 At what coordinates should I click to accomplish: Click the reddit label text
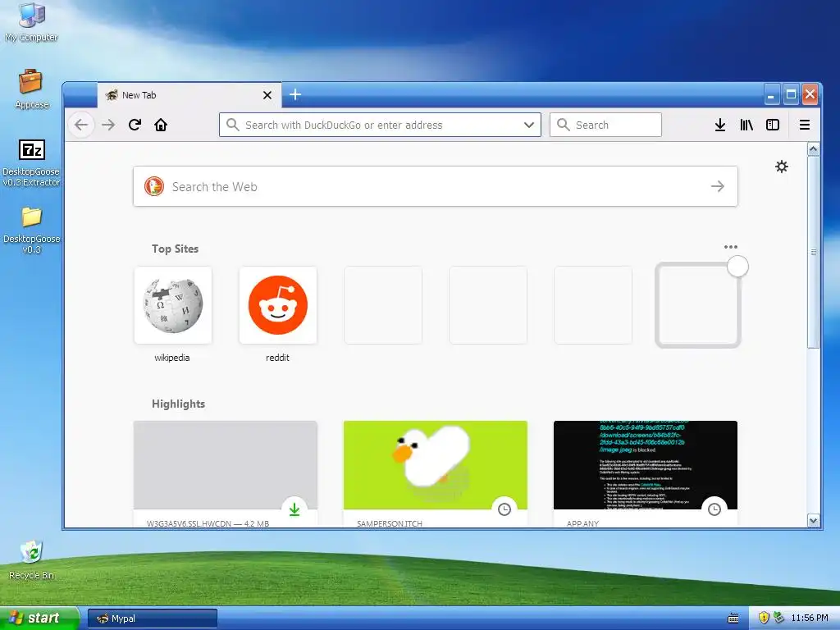(277, 358)
